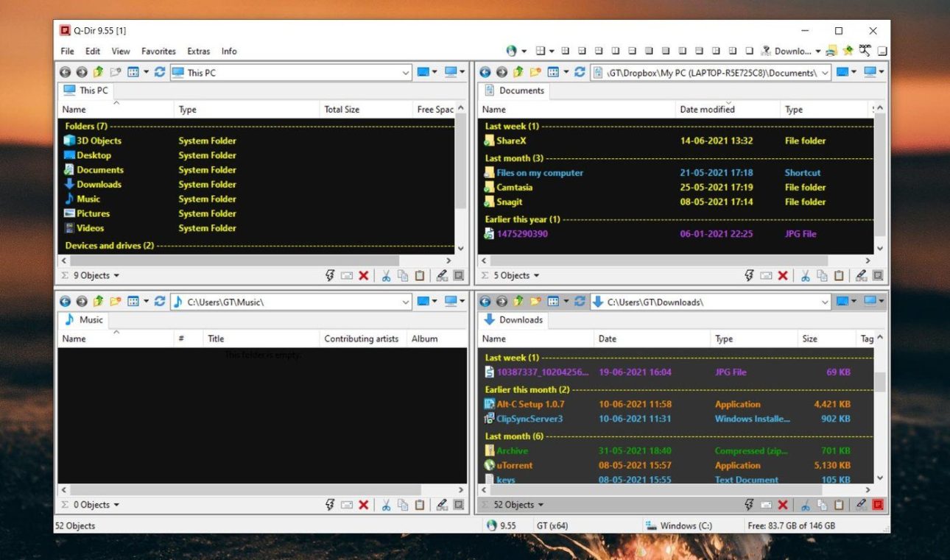Sort by Date modified column in Documents pane
This screenshot has width=950, height=560.
[707, 110]
